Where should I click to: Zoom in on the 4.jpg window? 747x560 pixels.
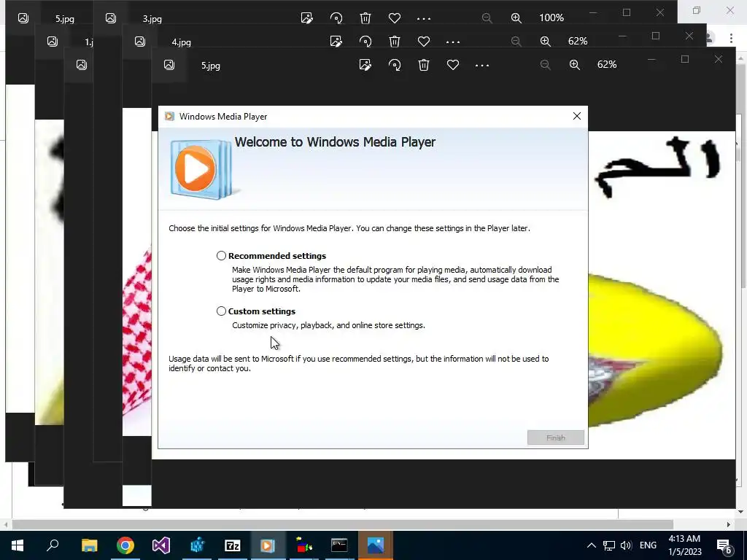(x=546, y=42)
